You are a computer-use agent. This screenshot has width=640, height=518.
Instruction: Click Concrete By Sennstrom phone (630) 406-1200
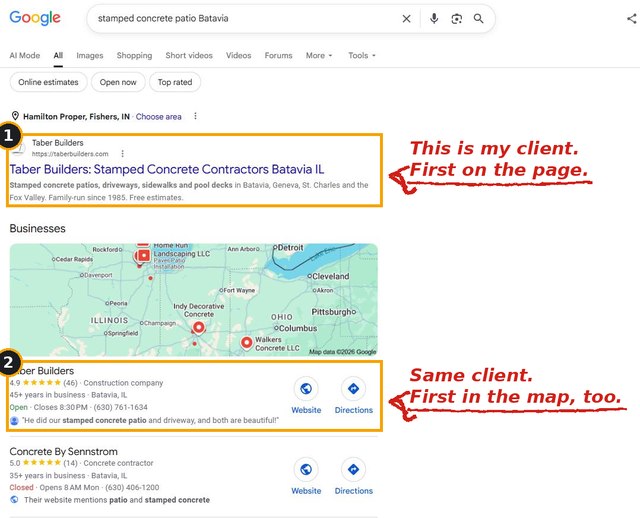132,488
